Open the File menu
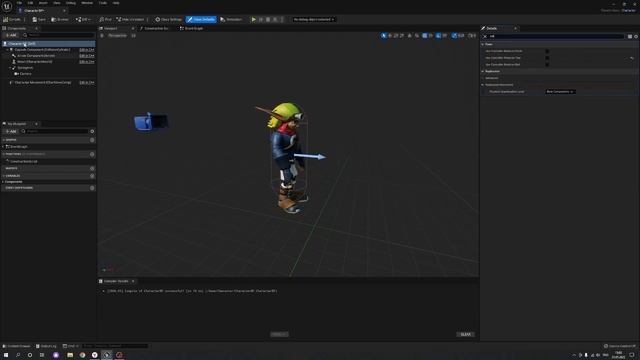 pos(19,3)
